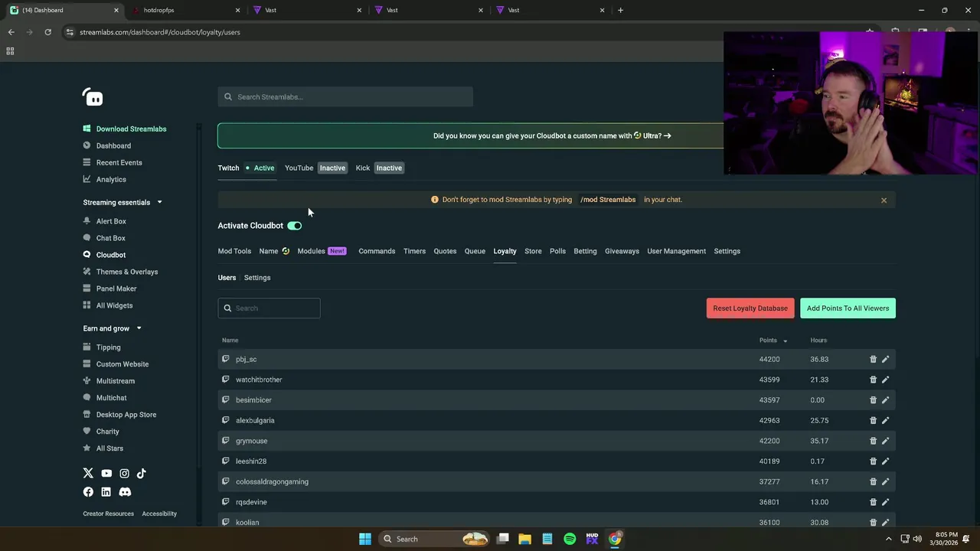
Task: Switch to the YouTube platform tab
Action: point(299,168)
